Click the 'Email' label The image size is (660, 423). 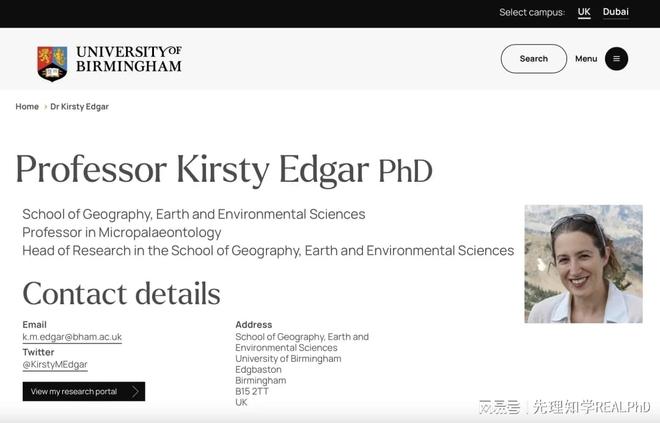pyautogui.click(x=35, y=325)
